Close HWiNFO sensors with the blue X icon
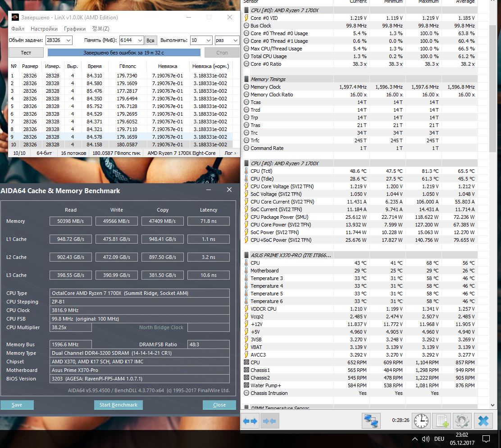Screen dimensions: 501x448 483,421
